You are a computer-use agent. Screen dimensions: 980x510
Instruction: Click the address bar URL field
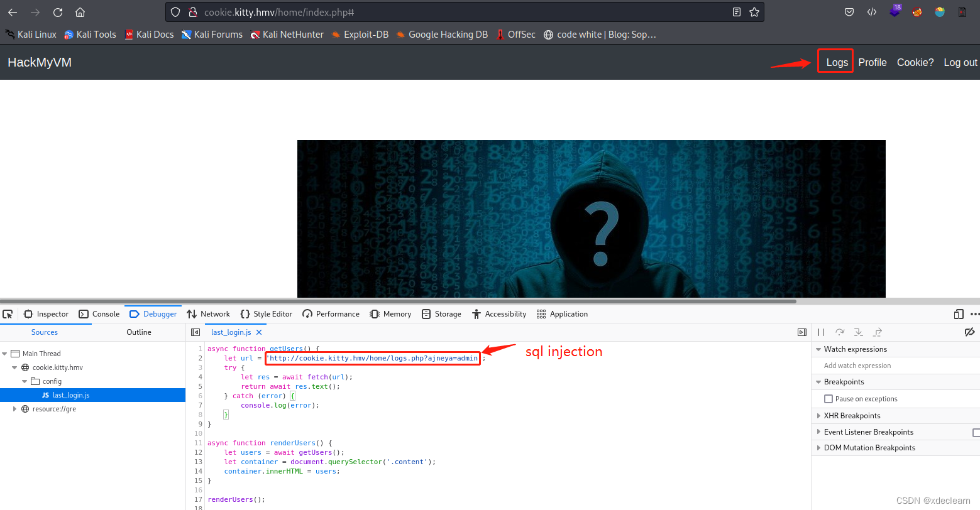465,12
